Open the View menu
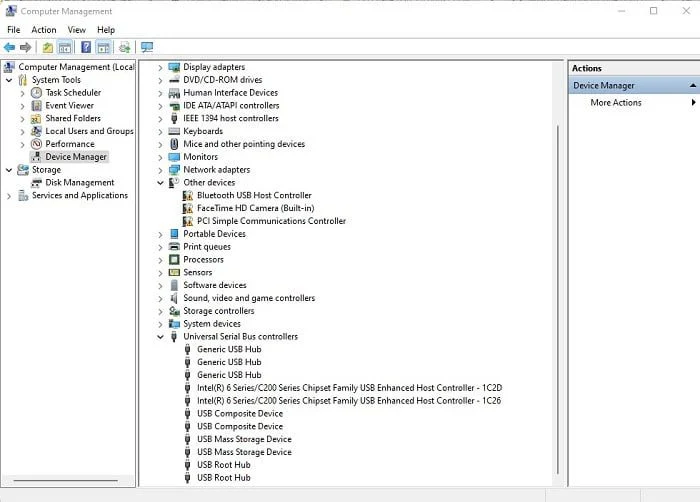 pos(76,30)
